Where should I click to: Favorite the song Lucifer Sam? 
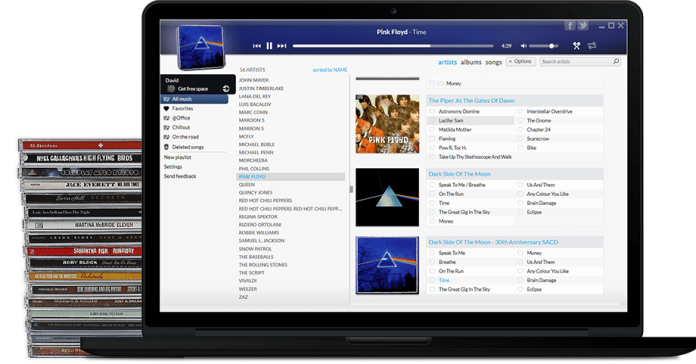432,120
